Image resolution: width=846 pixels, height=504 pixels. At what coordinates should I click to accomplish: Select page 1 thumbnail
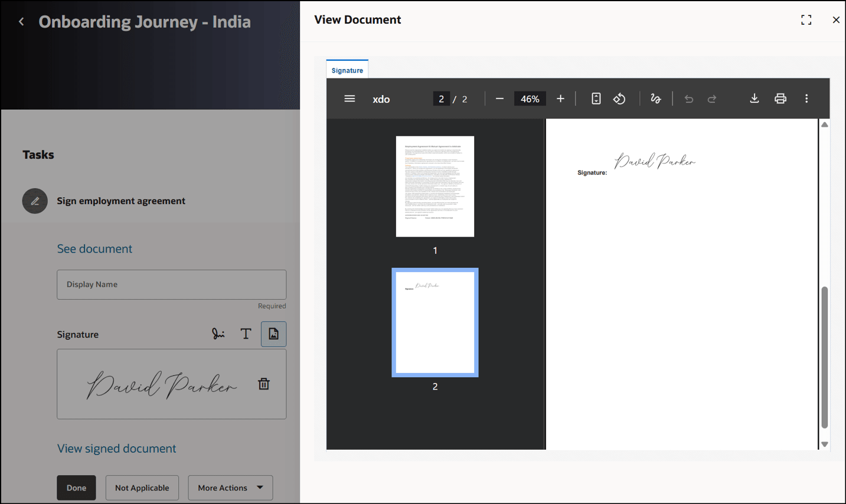point(435,186)
